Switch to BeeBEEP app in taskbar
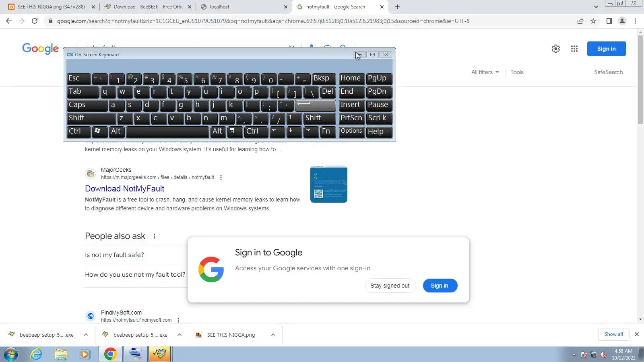The width and height of the screenshot is (644, 362). click(x=160, y=354)
